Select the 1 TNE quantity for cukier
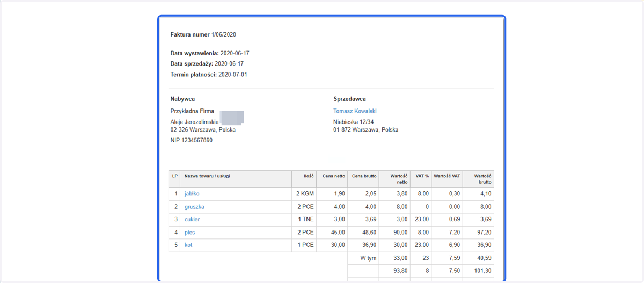This screenshot has width=644, height=283. point(305,220)
